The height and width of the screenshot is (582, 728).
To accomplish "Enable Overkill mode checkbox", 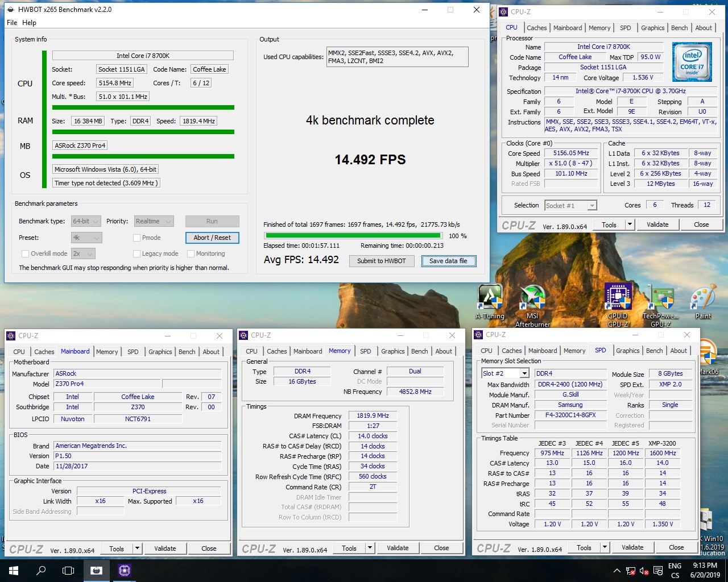I will point(25,253).
